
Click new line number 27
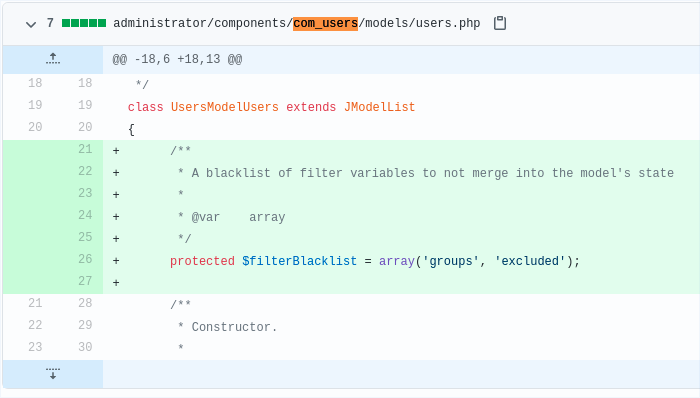[x=85, y=281]
